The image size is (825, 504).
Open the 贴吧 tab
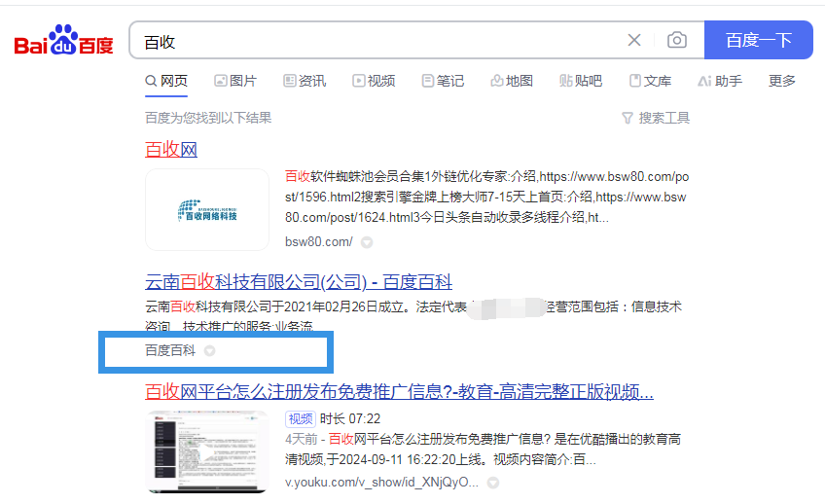pos(581,81)
